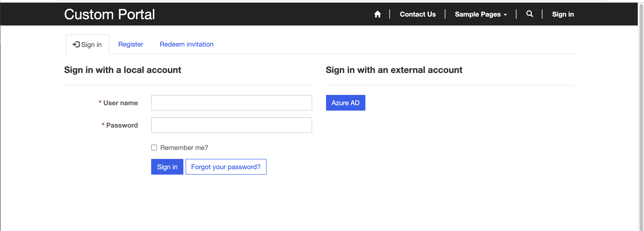Image resolution: width=644 pixels, height=231 pixels.
Task: Switch to the Register tab
Action: (131, 44)
